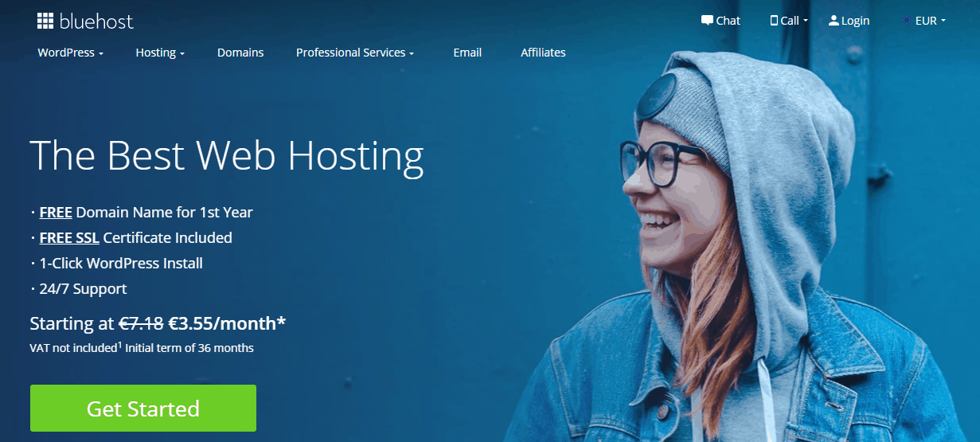This screenshot has width=980, height=442.
Task: Open the Call dropdown arrow
Action: pyautogui.click(x=806, y=21)
